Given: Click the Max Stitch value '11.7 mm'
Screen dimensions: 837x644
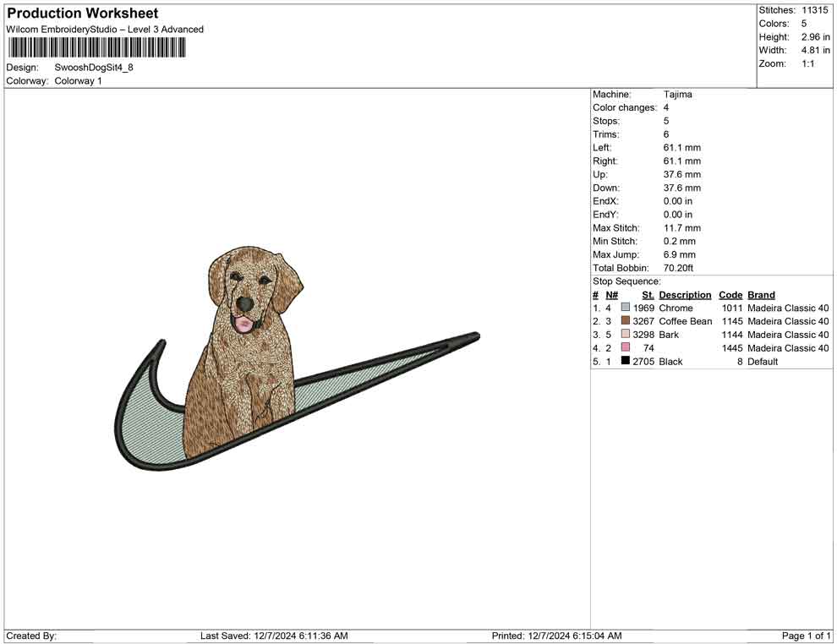Looking at the screenshot, I should pos(682,228).
